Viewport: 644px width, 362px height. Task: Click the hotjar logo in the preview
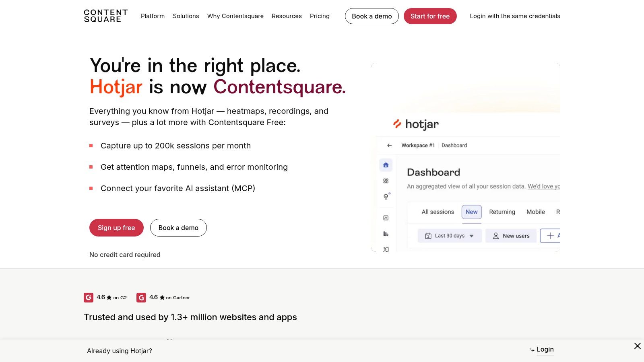pyautogui.click(x=416, y=124)
